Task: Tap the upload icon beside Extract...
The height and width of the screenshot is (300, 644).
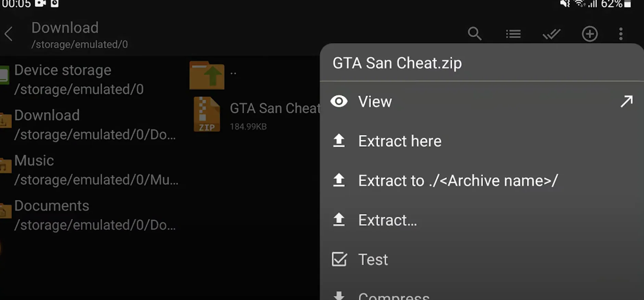Action: (x=339, y=220)
